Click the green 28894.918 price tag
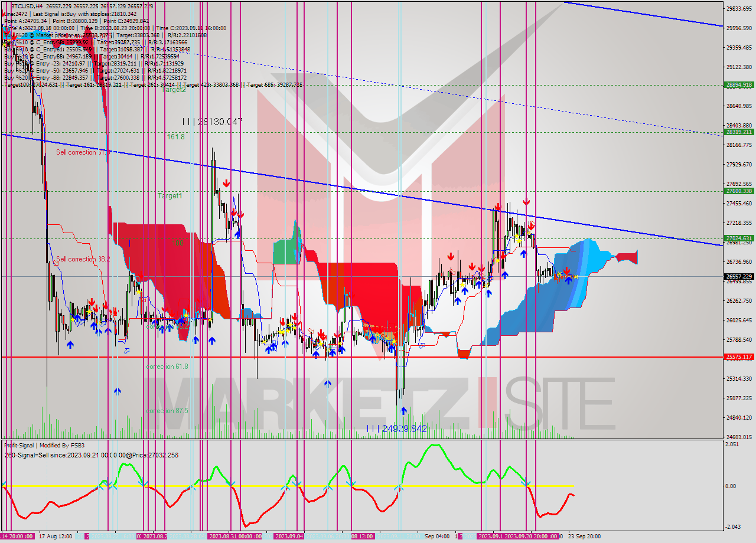Screen dimensions: 756x543 (739, 84)
